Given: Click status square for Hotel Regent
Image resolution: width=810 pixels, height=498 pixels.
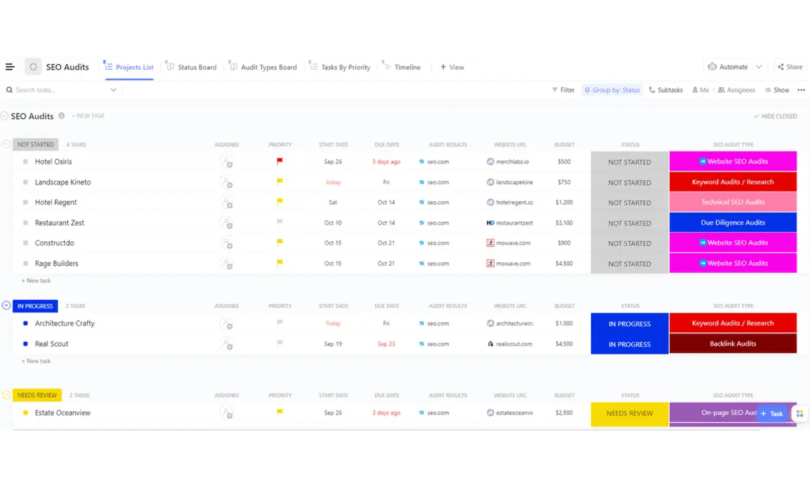Looking at the screenshot, I should coord(26,203).
